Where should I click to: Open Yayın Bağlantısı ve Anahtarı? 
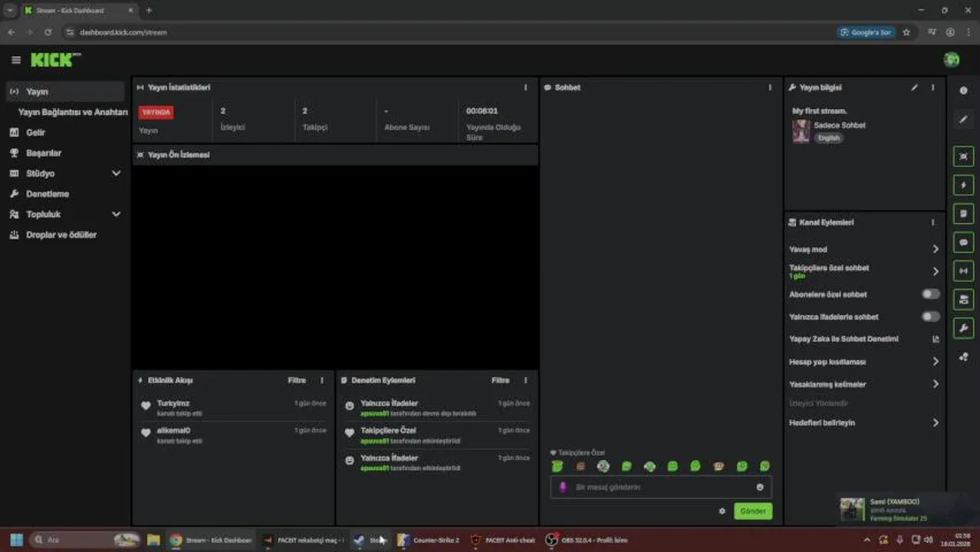pyautogui.click(x=73, y=112)
